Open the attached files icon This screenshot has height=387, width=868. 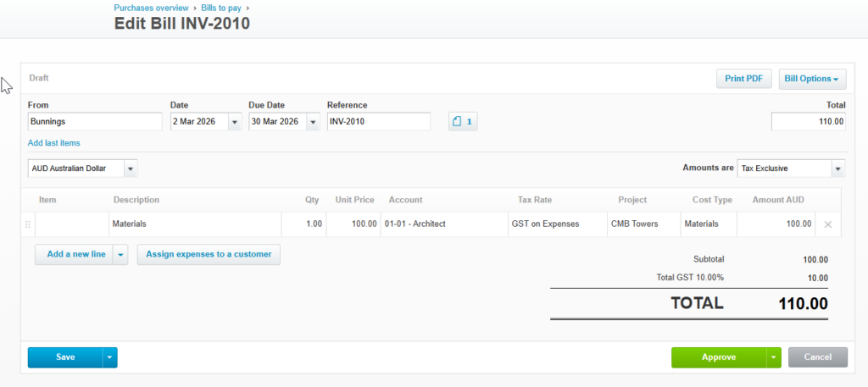tap(463, 122)
